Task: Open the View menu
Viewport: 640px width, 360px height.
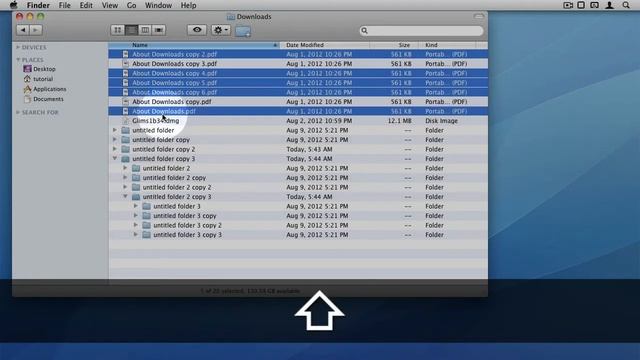Action: (x=110, y=5)
